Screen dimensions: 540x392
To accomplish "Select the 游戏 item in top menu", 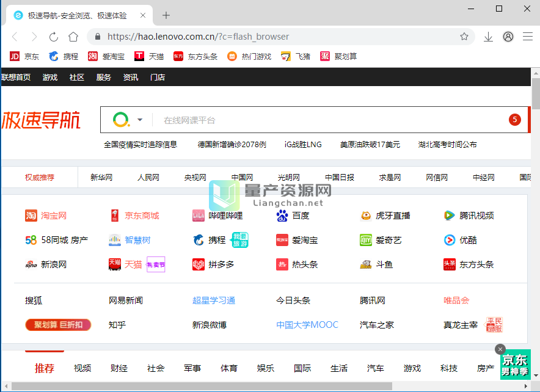I will click(50, 78).
